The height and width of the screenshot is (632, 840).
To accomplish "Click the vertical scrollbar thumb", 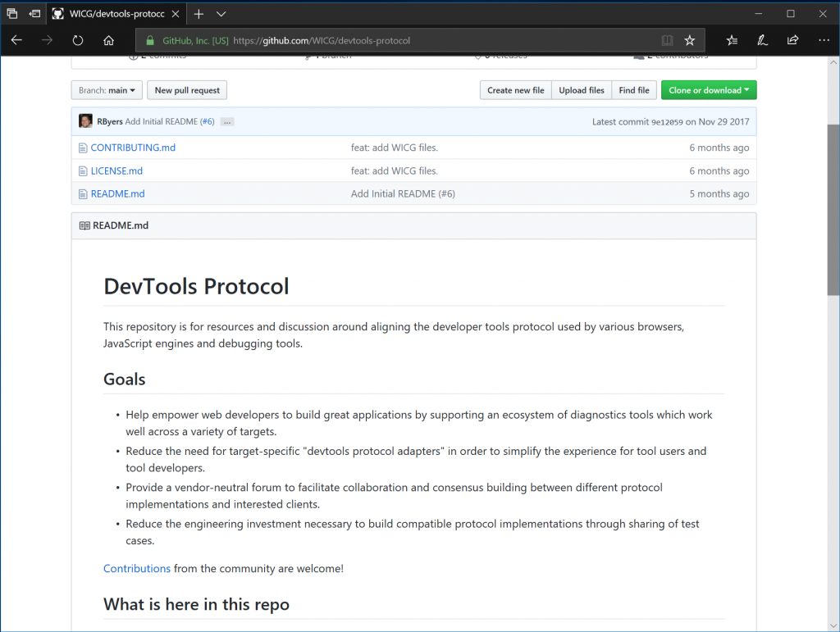I will pyautogui.click(x=833, y=210).
